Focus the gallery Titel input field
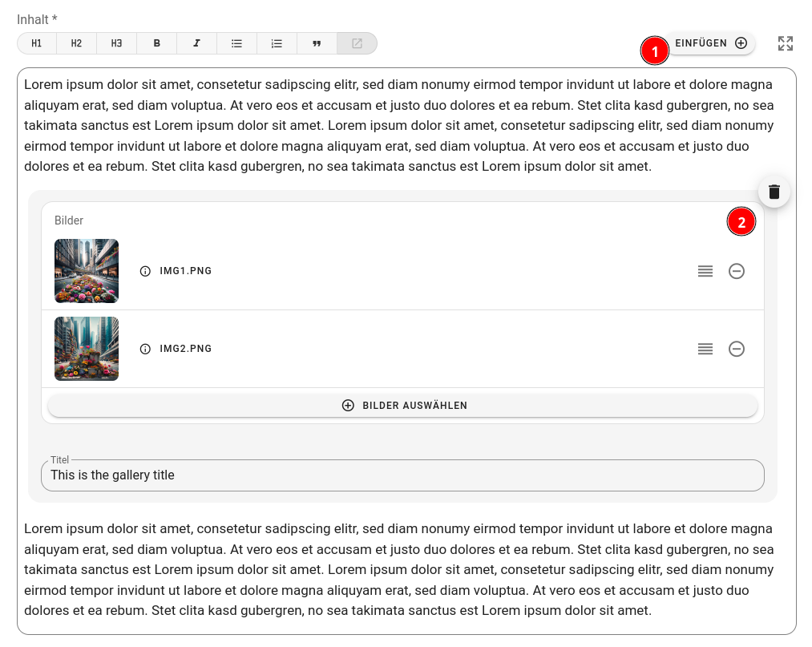Image resolution: width=812 pixels, height=647 pixels. [x=402, y=475]
